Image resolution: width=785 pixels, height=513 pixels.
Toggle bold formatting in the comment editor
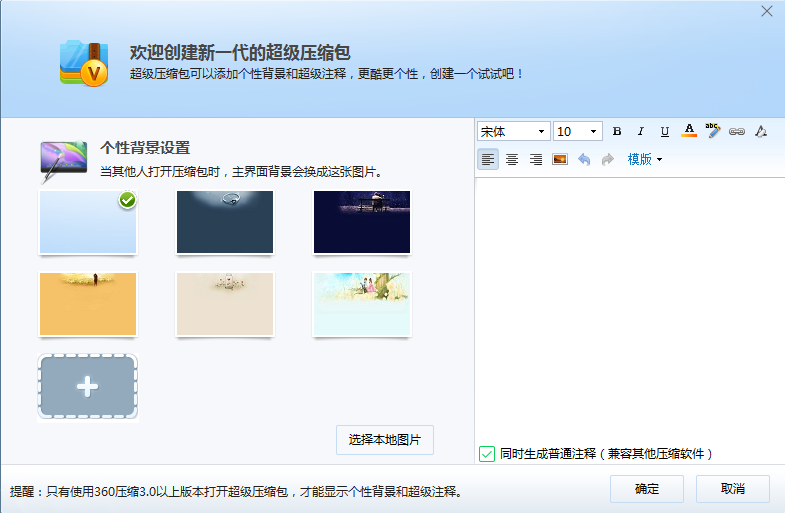pyautogui.click(x=617, y=132)
